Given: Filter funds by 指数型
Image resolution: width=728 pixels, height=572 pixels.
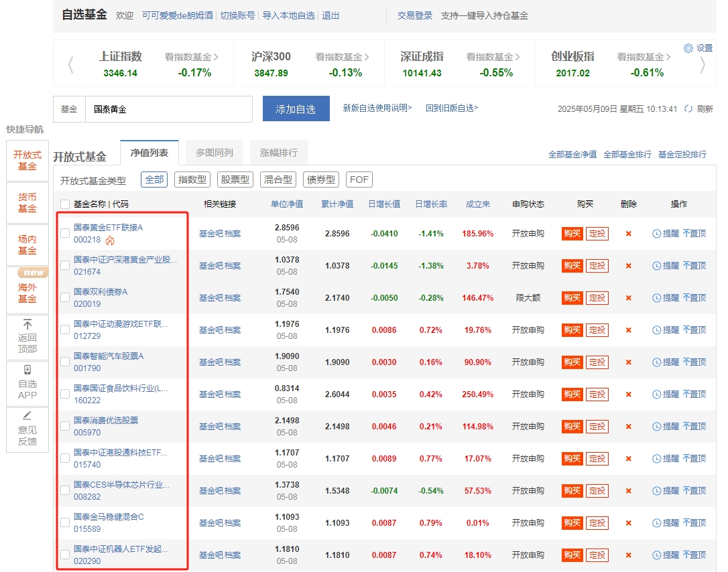Looking at the screenshot, I should tap(192, 180).
